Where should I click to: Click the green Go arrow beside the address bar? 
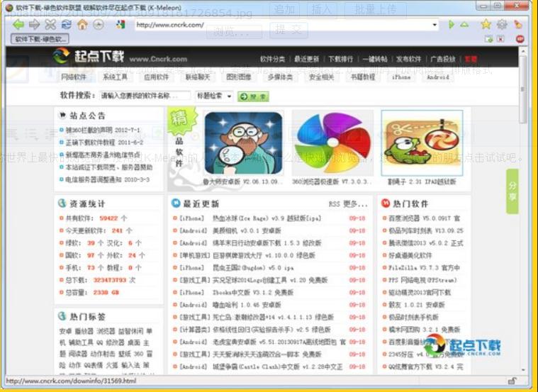[452, 24]
